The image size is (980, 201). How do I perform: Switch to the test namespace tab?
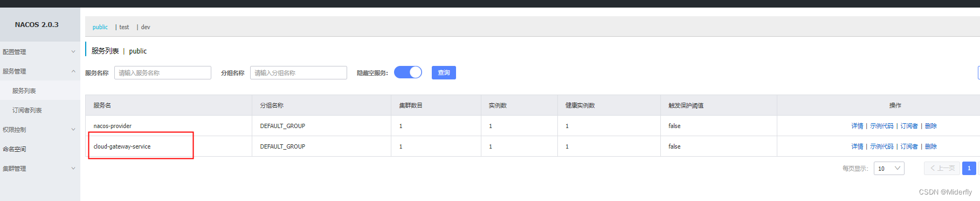[124, 27]
